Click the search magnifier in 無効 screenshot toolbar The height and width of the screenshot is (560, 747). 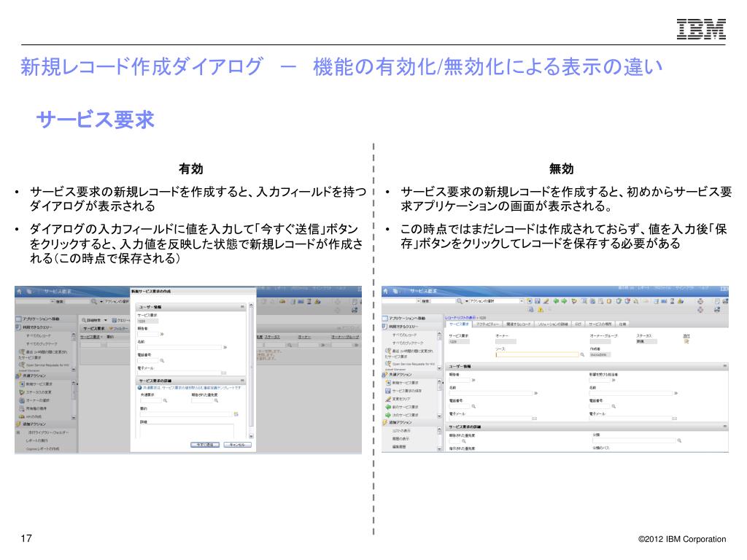[460, 301]
